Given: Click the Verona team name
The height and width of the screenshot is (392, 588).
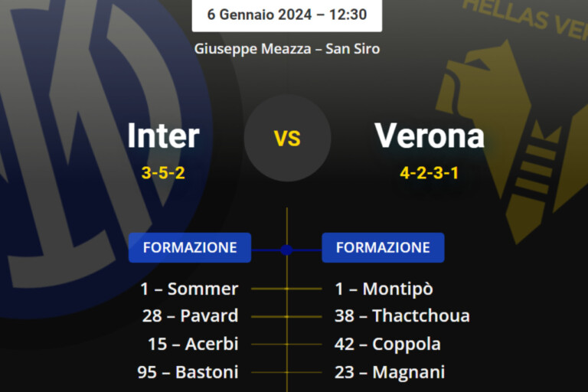Looking at the screenshot, I should (x=430, y=136).
